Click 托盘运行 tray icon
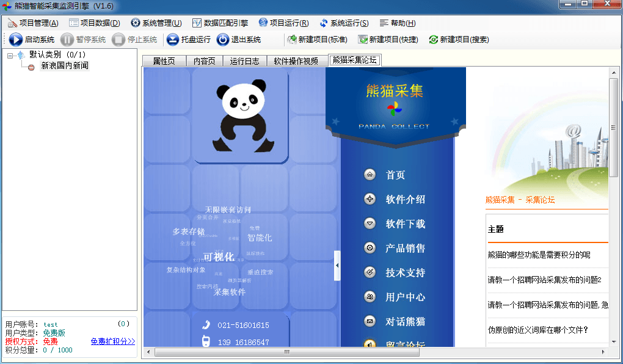The height and width of the screenshot is (364, 623). [x=173, y=40]
